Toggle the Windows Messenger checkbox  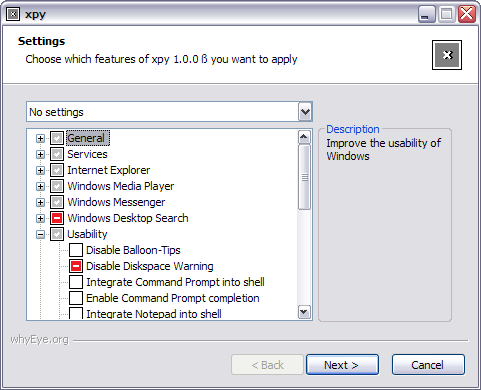57,202
